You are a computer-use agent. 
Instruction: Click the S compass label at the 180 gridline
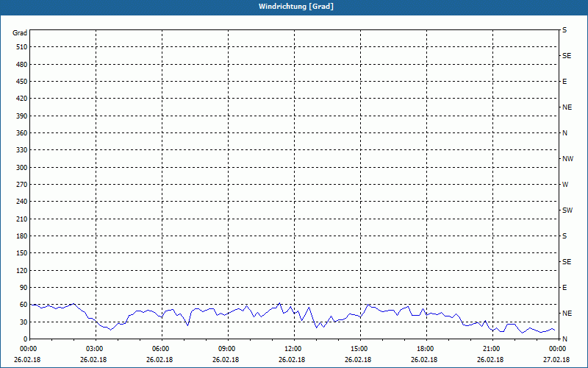[x=564, y=236]
